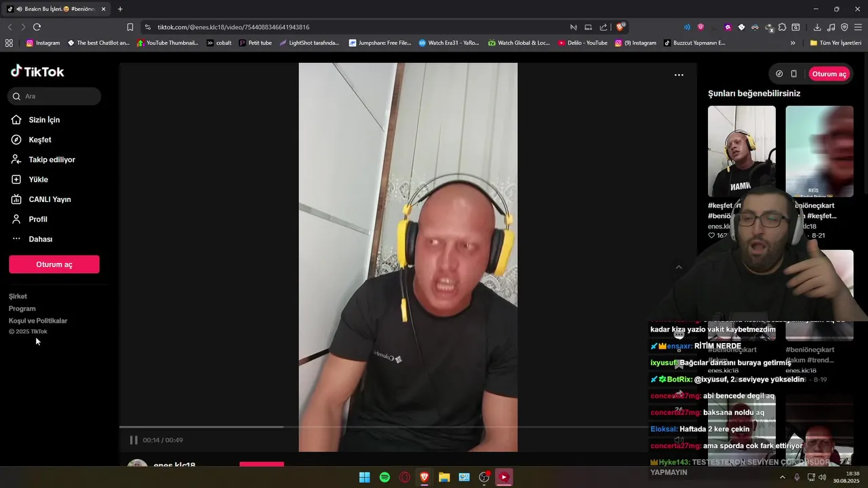The width and height of the screenshot is (868, 488).
Task: Open the browser hamburger menu
Action: 859,27
